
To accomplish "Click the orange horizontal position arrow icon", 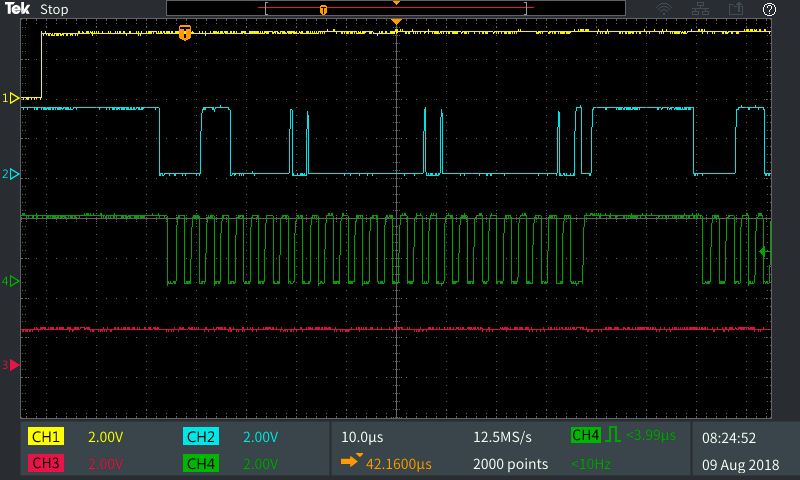I will click(x=351, y=461).
